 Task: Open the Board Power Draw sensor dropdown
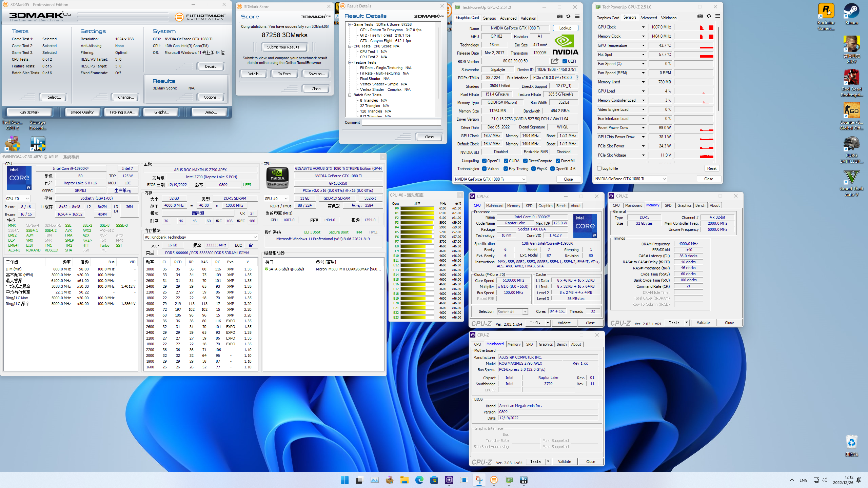click(643, 128)
